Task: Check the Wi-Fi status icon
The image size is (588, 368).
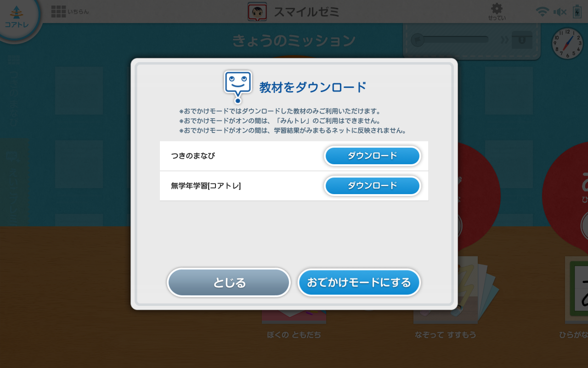Action: (543, 12)
